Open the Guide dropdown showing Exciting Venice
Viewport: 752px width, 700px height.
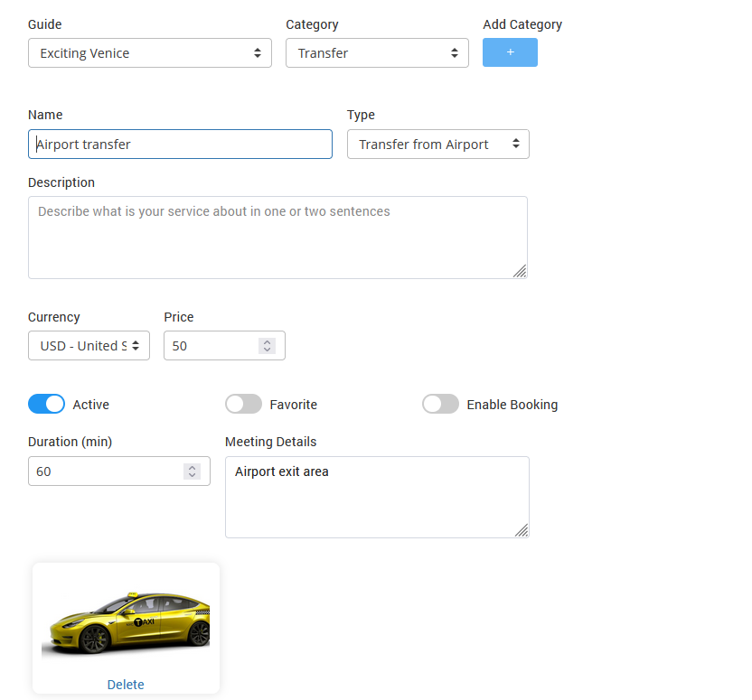pos(149,53)
